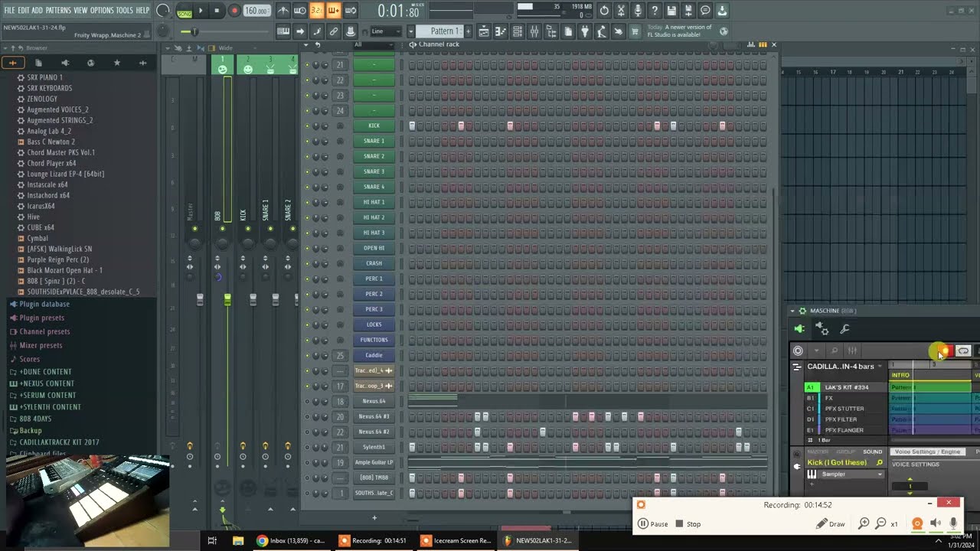Click the transport Play button
This screenshot has height=551, width=980.
coord(201,11)
